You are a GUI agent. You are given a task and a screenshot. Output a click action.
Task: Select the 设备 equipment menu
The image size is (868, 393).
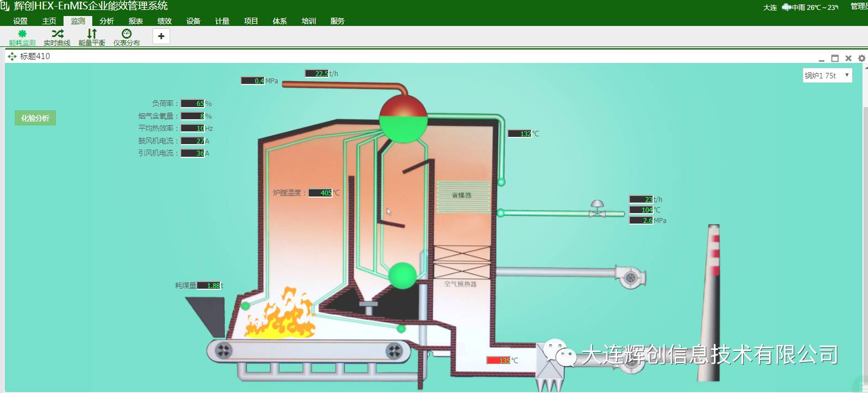coord(193,21)
